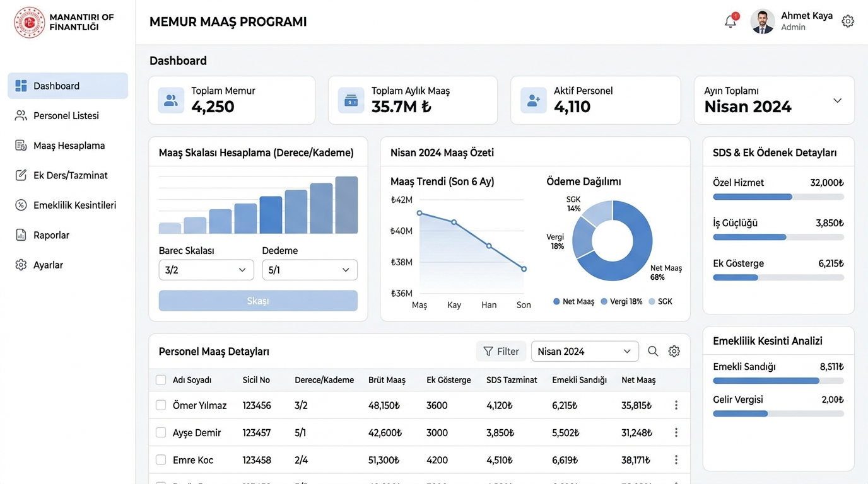This screenshot has height=484, width=868.
Task: Expand the Barec Skalası 3/2 dropdown
Action: (206, 270)
